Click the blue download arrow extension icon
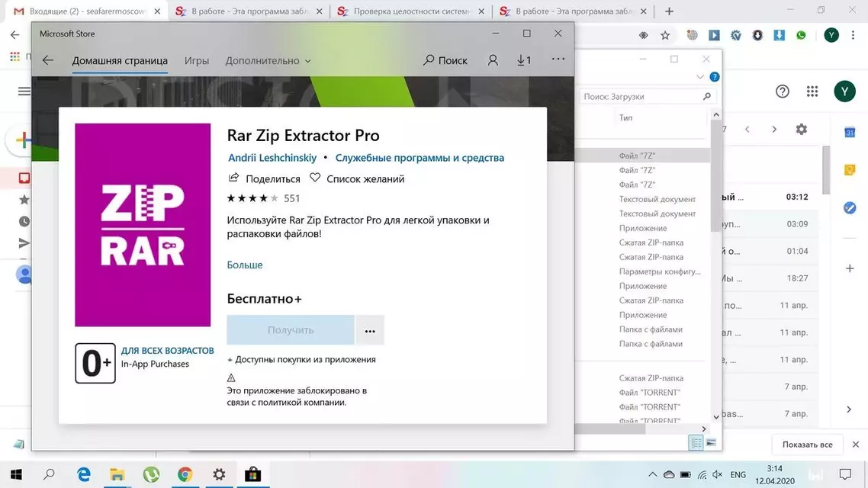Viewport: 868px width, 488px height. coord(779,35)
